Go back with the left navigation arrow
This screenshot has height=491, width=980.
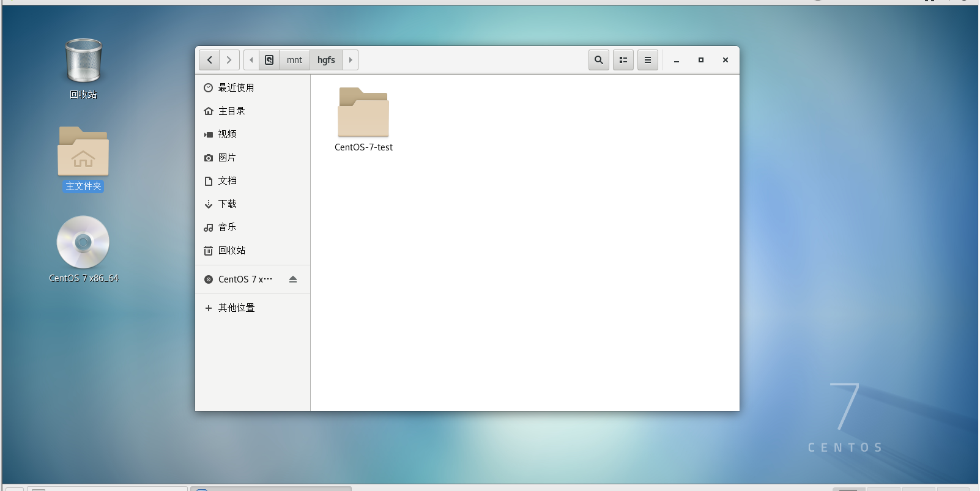[209, 60]
